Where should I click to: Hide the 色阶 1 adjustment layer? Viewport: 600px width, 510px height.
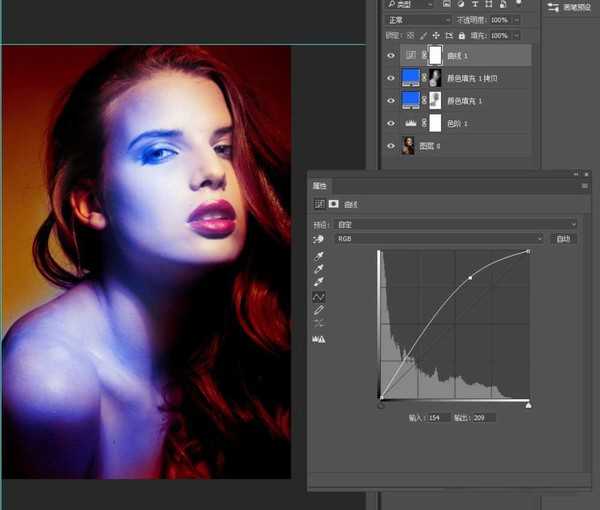pyautogui.click(x=391, y=123)
